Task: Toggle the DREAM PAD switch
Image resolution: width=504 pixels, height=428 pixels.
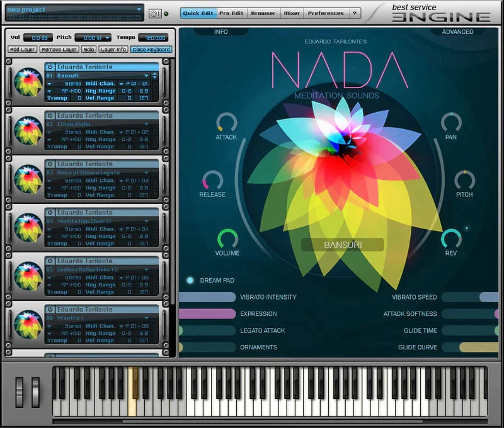Action: [x=190, y=280]
